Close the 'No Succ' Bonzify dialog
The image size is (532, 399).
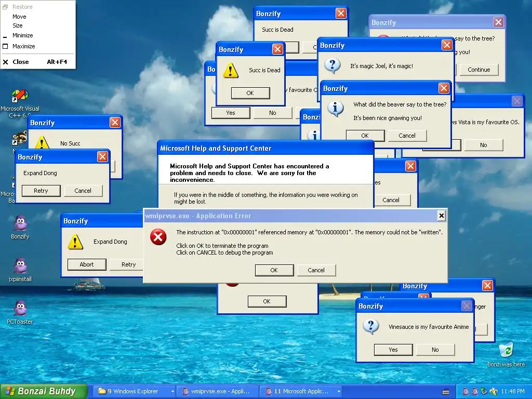pos(115,122)
